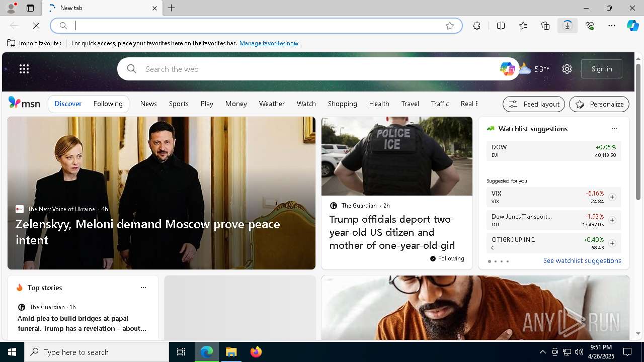Open the Sports category
The image size is (644, 362).
pyautogui.click(x=179, y=104)
